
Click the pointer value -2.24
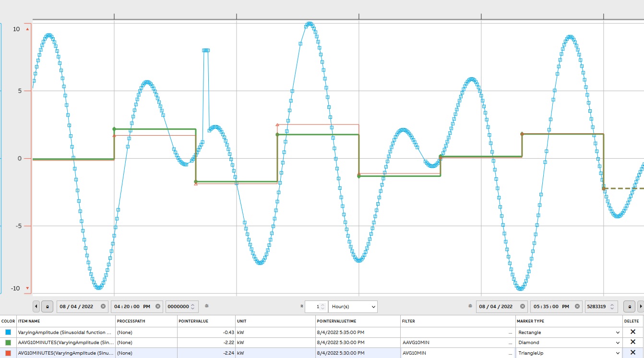click(228, 353)
